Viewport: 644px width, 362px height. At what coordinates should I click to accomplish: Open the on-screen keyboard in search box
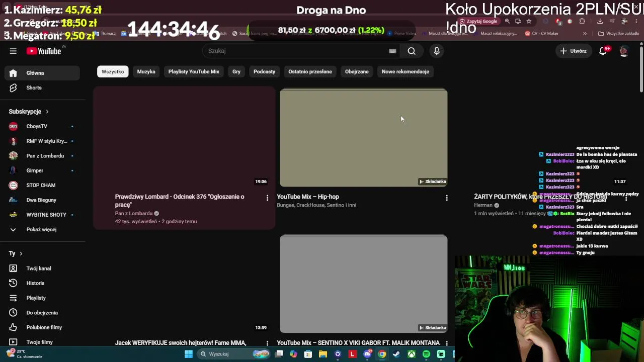(392, 51)
